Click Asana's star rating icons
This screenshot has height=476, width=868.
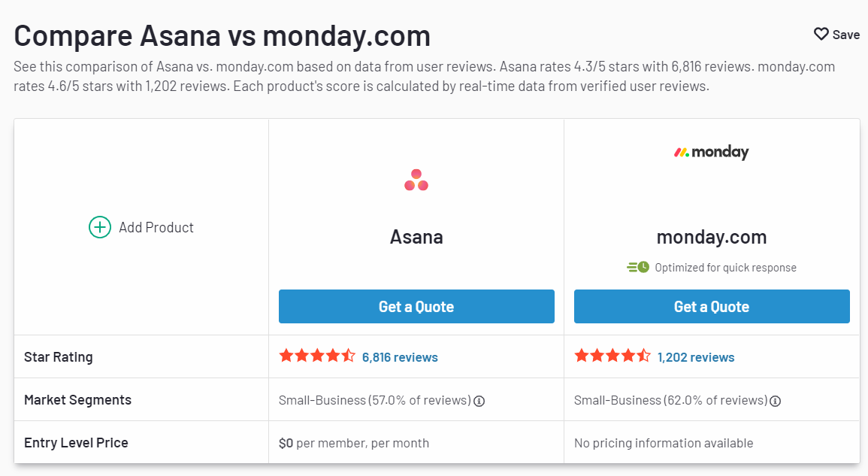(317, 356)
